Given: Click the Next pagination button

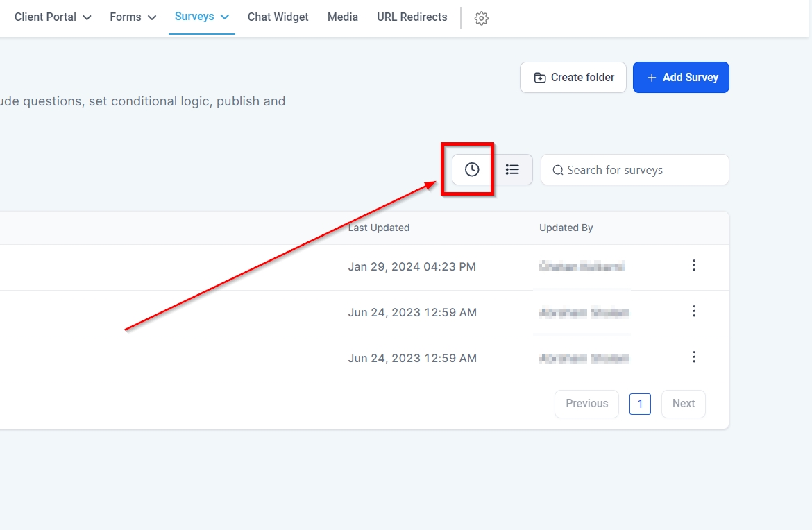Looking at the screenshot, I should pos(683,404).
